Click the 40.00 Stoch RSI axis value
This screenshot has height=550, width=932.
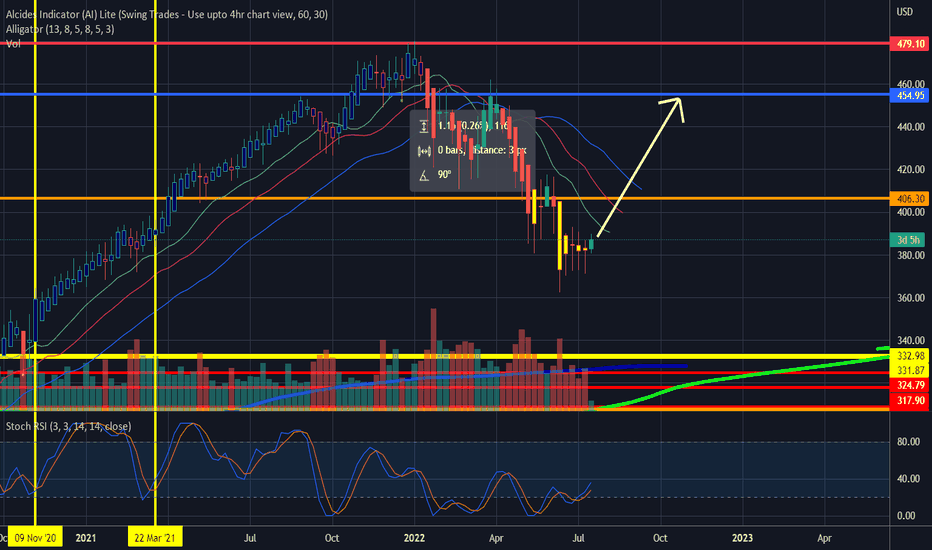click(x=908, y=479)
